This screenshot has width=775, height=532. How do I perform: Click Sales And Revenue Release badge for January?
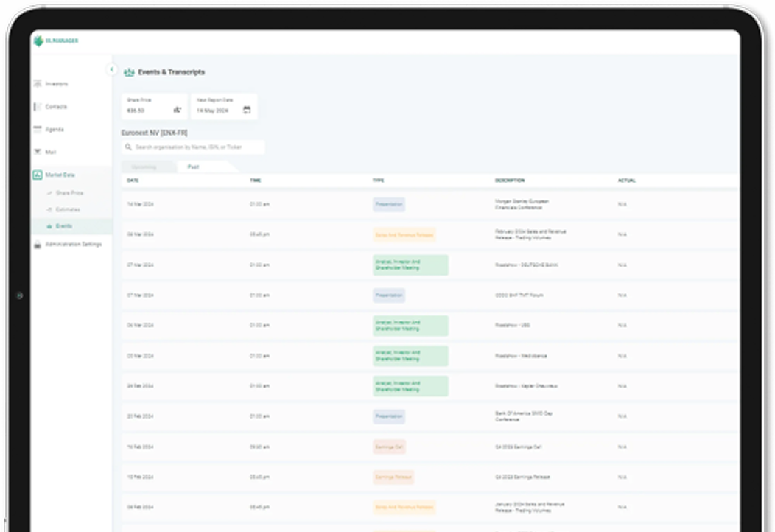[404, 507]
